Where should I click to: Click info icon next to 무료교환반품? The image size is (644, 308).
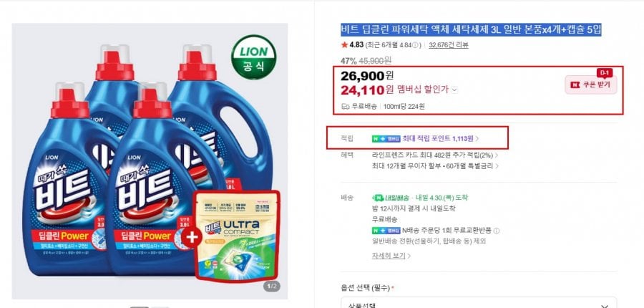(497, 231)
